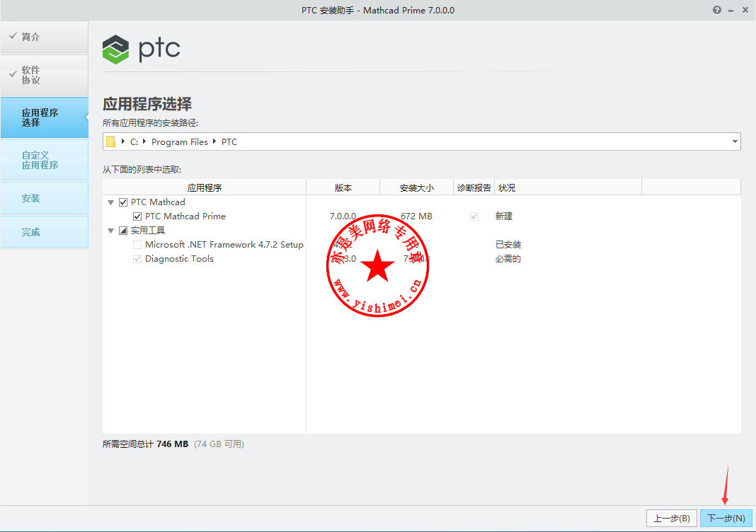The width and height of the screenshot is (756, 532).
Task: Click the 必需的 status text
Action: click(508, 259)
